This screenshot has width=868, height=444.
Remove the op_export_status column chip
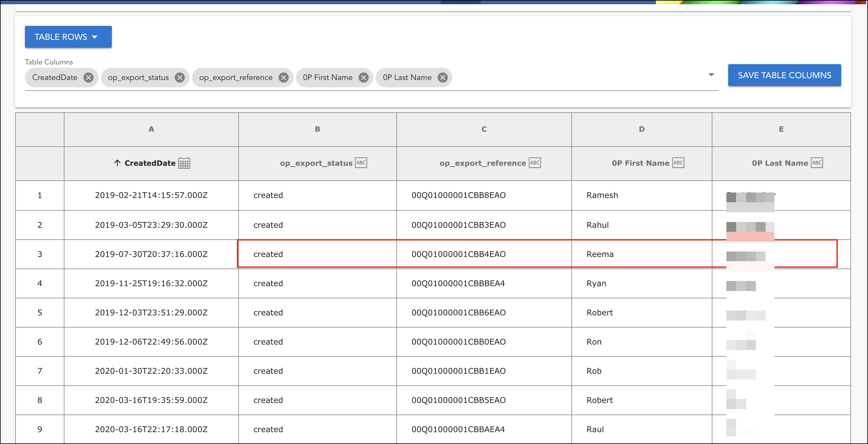(180, 78)
